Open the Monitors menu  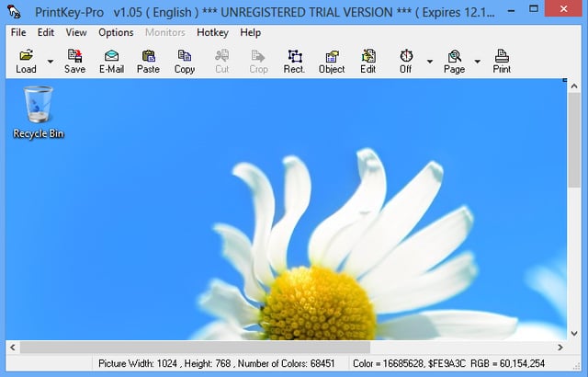(165, 32)
